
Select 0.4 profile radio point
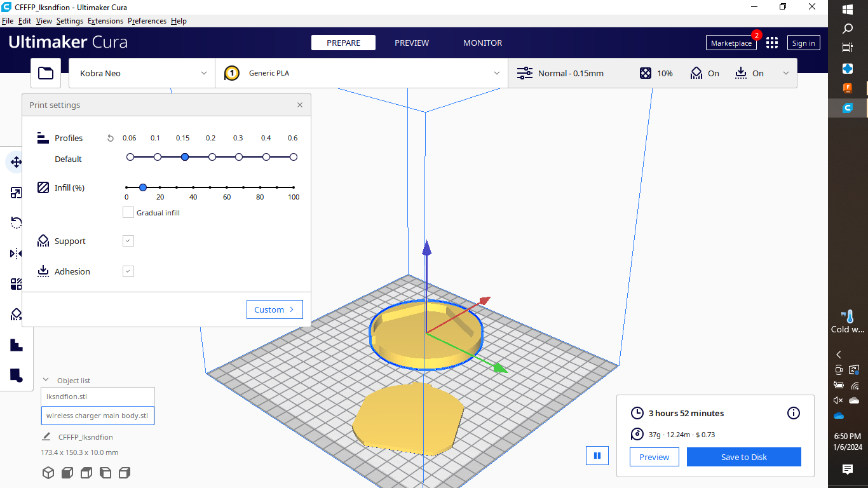click(266, 157)
